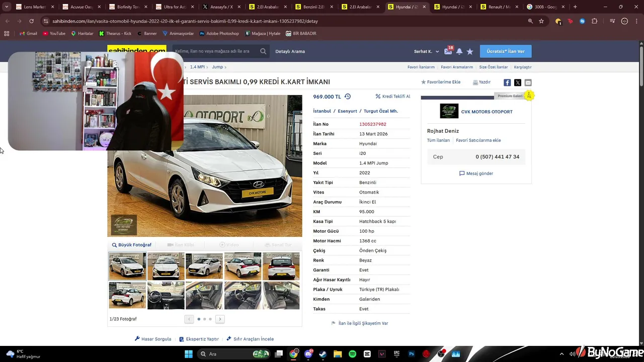
Task: Click Yazdır to print the listing
Action: (481, 82)
